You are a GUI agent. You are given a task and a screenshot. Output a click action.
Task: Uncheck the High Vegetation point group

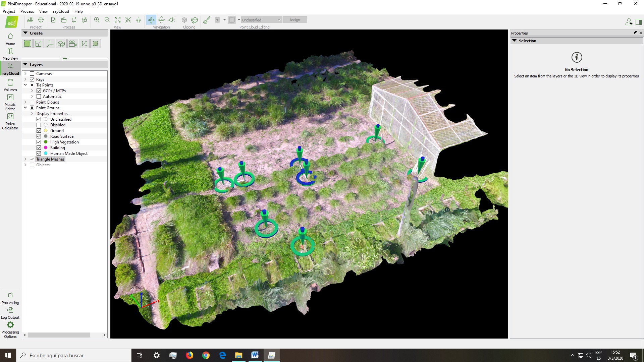pyautogui.click(x=39, y=142)
